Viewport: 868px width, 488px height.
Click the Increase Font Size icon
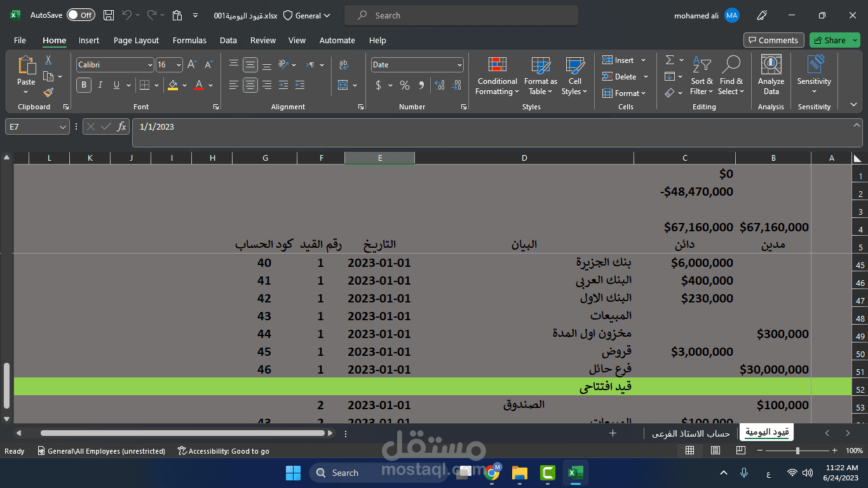(x=192, y=65)
